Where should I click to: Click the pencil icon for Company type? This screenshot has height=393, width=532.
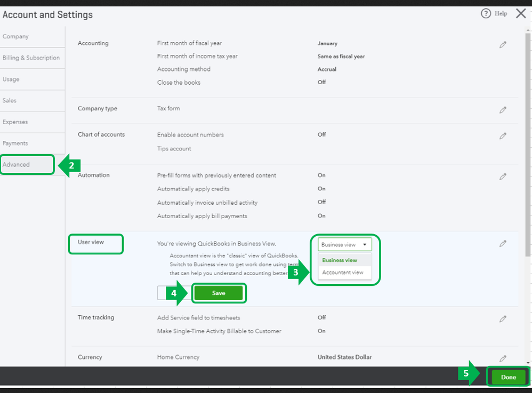[x=503, y=110]
